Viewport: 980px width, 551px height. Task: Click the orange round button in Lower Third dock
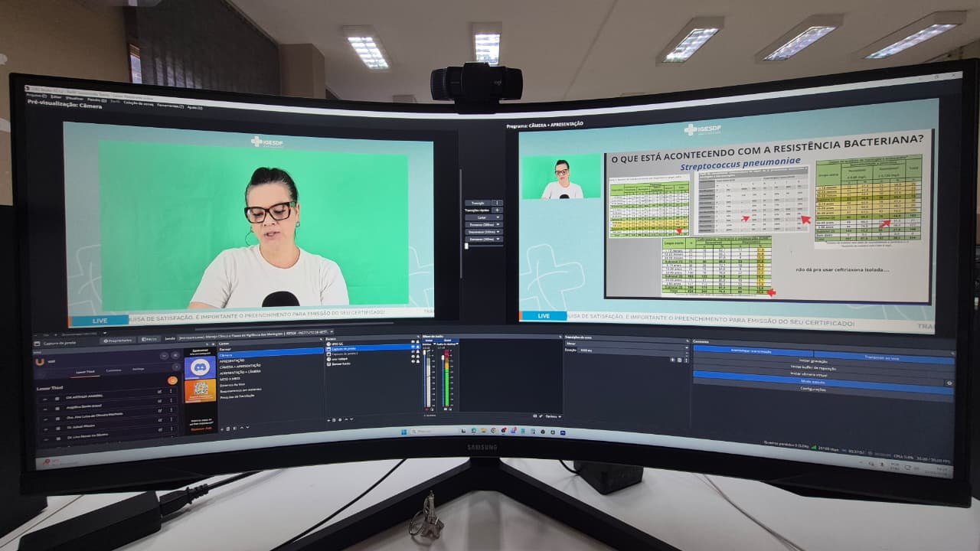tap(172, 380)
